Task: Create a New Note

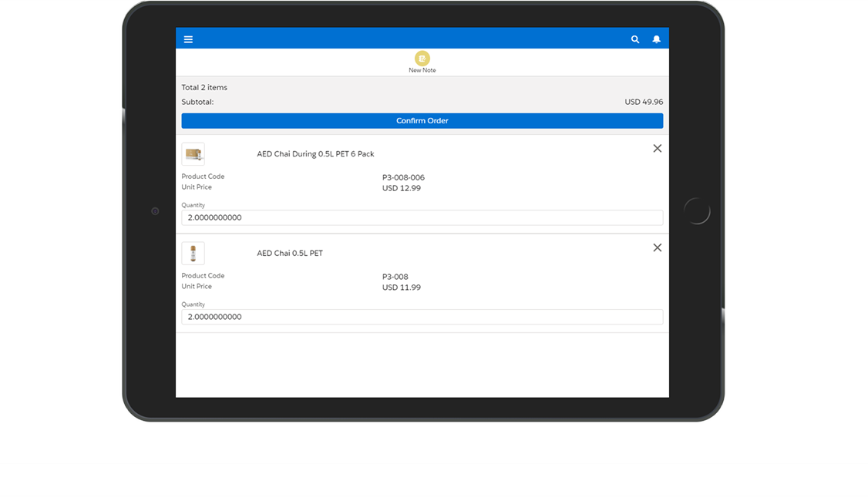Action: coord(422,59)
